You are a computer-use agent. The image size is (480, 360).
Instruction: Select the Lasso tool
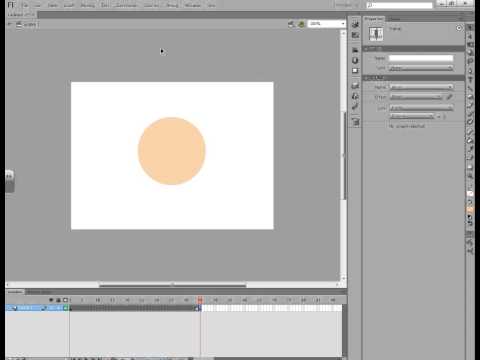pyautogui.click(x=470, y=61)
